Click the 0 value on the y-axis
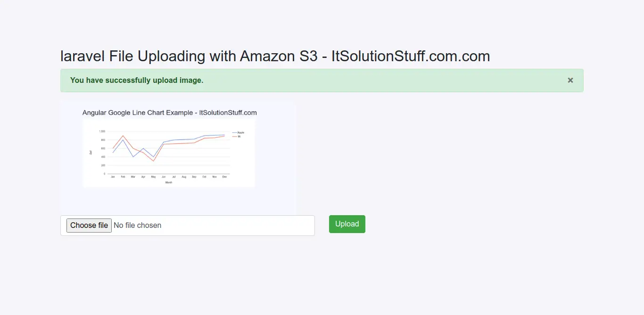 (104, 174)
